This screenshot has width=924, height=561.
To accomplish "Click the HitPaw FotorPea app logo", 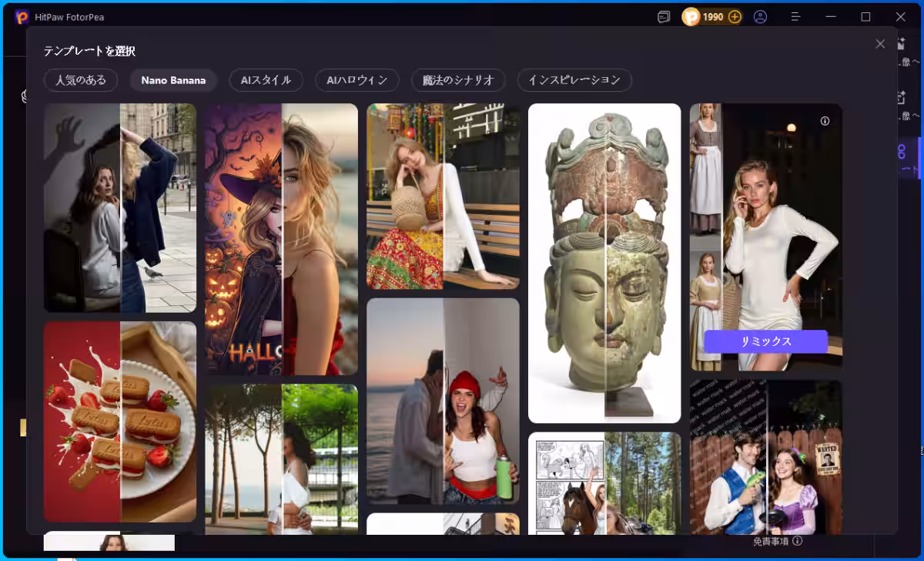I will [x=22, y=16].
